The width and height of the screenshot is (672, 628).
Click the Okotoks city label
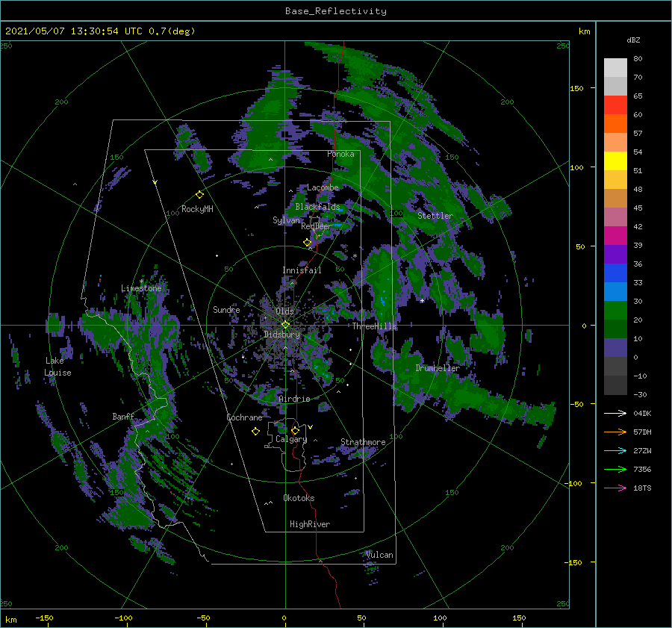(299, 498)
